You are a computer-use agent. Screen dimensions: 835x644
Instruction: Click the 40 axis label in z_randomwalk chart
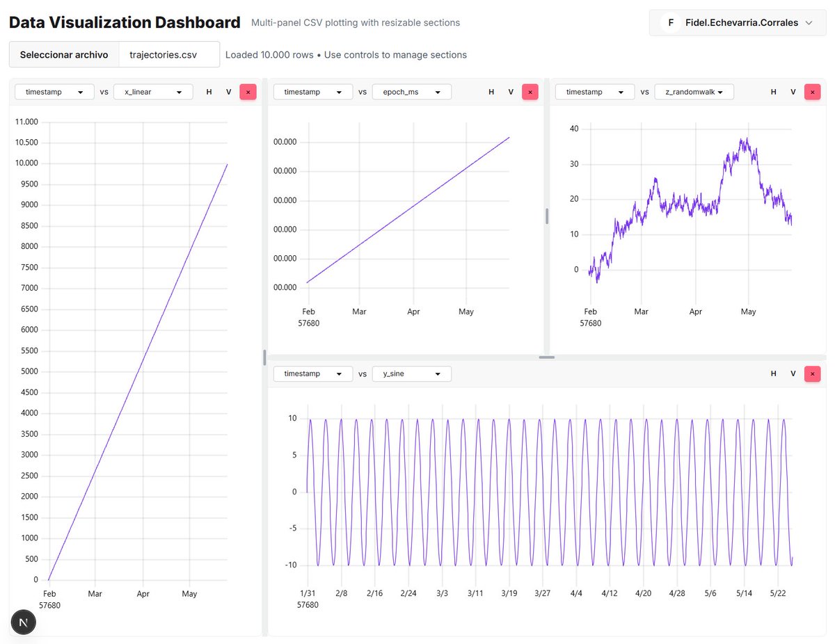click(x=574, y=129)
